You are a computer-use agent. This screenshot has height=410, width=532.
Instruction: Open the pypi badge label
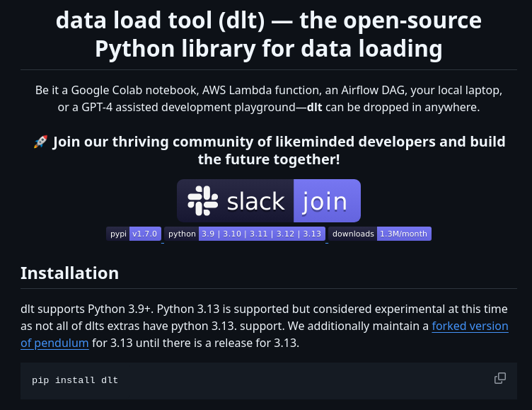118,234
